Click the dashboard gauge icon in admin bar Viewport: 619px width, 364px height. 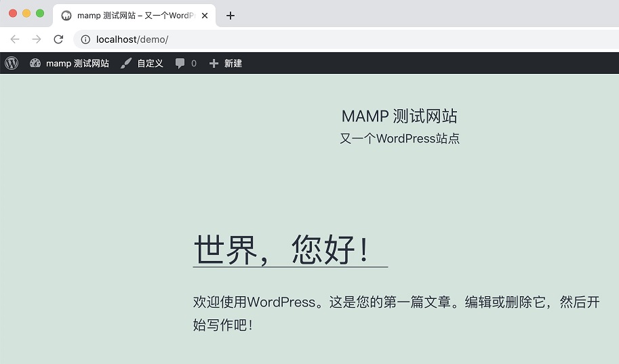tap(35, 63)
